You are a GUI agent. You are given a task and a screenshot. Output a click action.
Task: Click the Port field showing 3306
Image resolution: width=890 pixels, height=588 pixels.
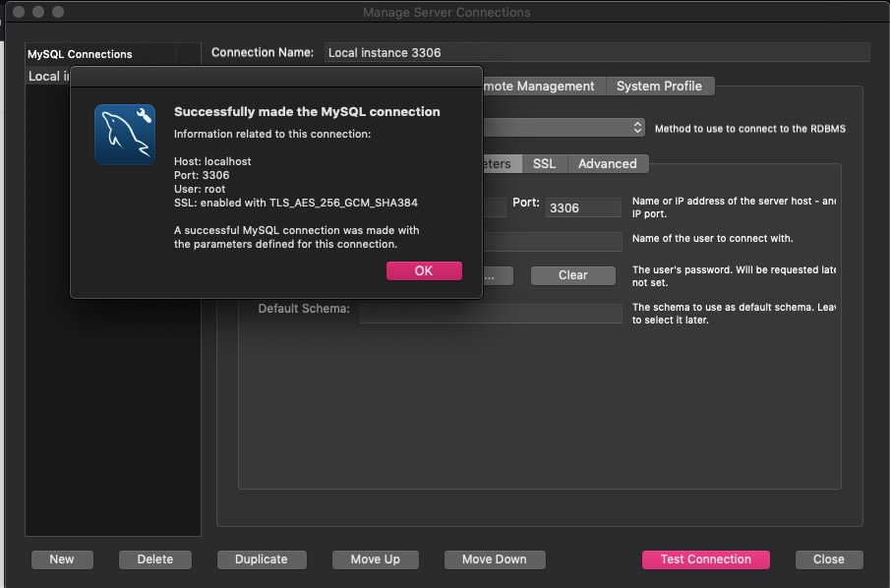point(583,207)
